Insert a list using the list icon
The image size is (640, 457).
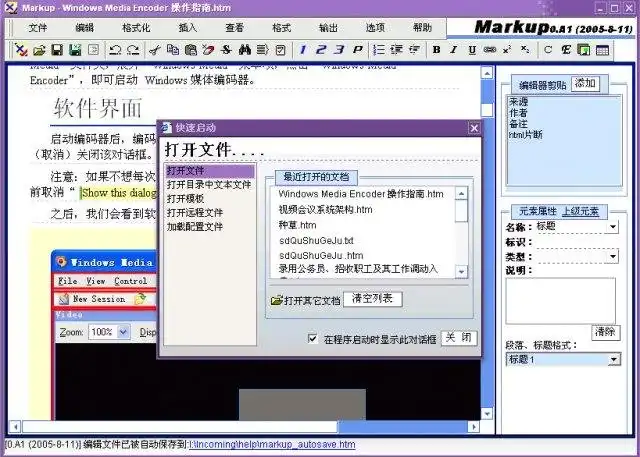pos(379,50)
